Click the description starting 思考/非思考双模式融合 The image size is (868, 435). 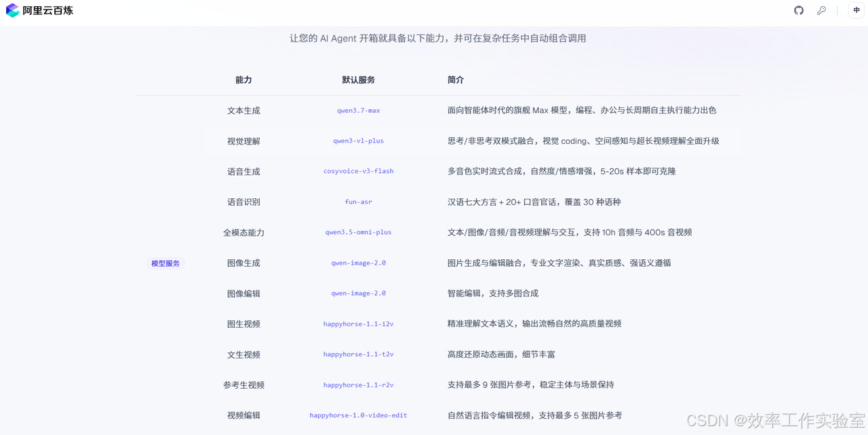(583, 141)
